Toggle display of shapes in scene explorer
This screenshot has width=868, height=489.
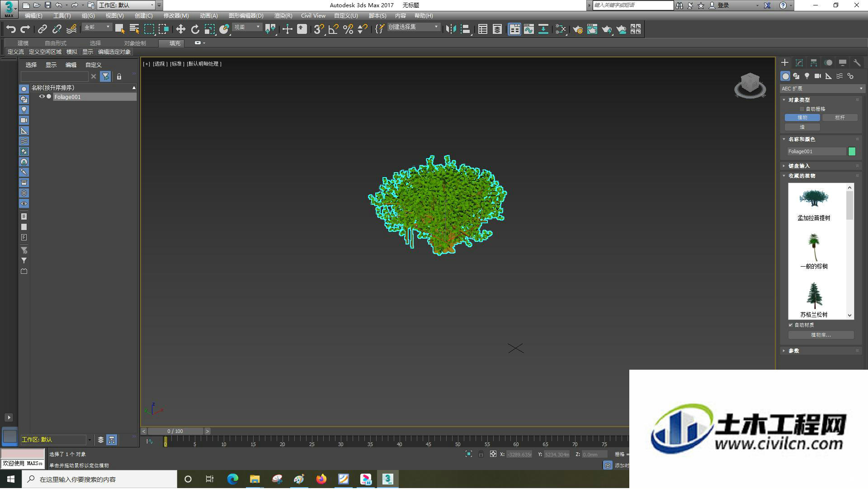tap(24, 99)
